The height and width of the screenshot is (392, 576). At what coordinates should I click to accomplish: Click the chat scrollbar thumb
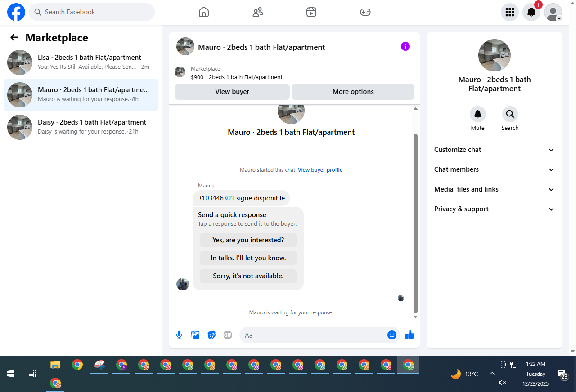coord(415,223)
